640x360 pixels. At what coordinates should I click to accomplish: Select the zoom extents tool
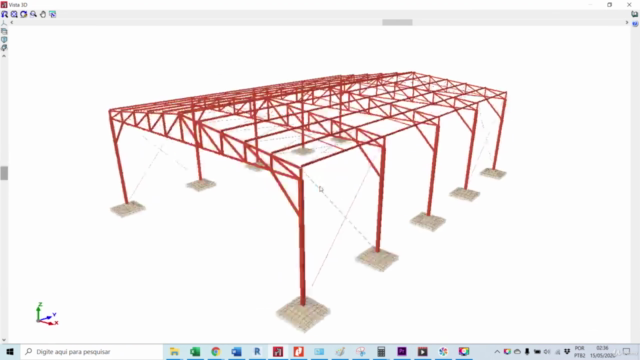[14, 14]
